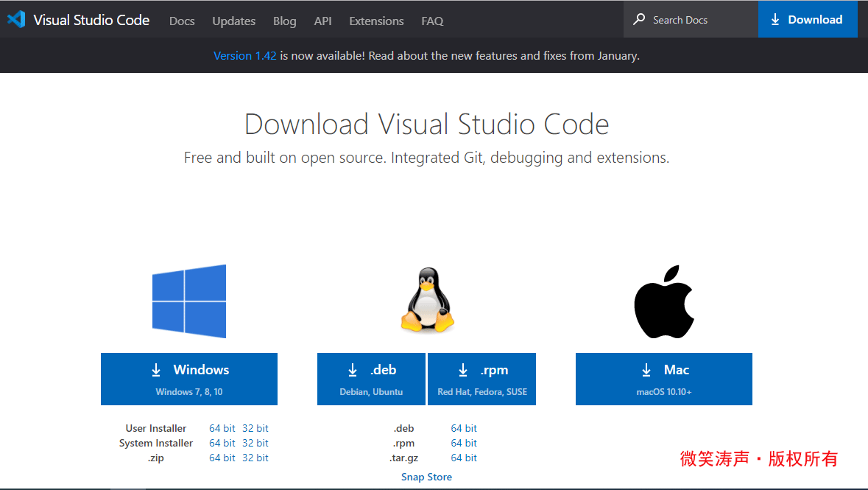Viewport: 868px width, 490px height.
Task: Open the FAQ navigation link
Action: (x=432, y=21)
